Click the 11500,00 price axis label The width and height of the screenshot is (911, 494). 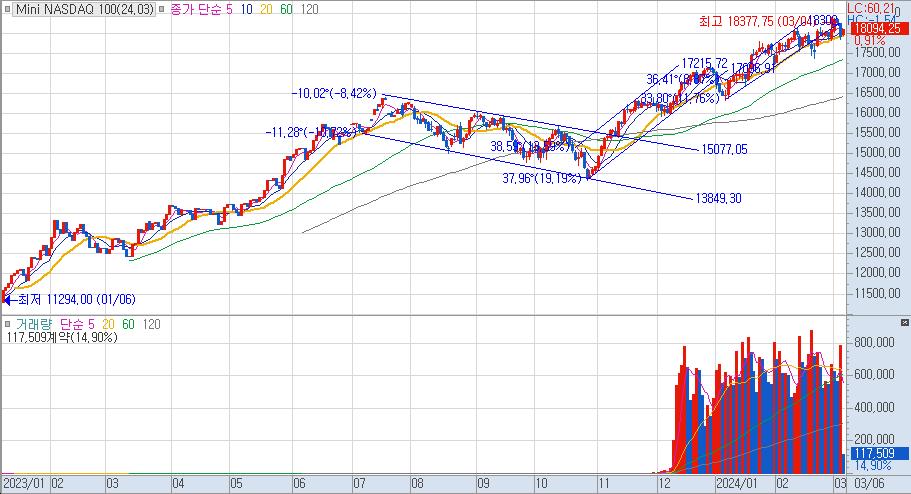point(877,293)
